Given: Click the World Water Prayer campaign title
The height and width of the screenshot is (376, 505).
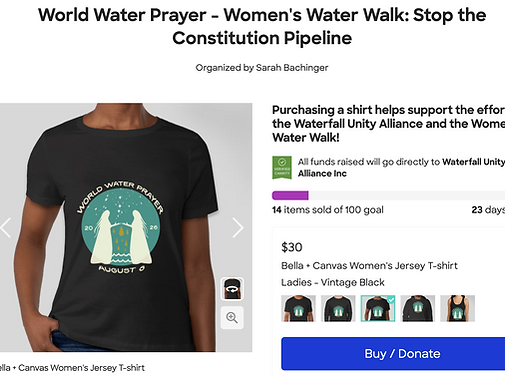Looking at the screenshot, I should [262, 26].
